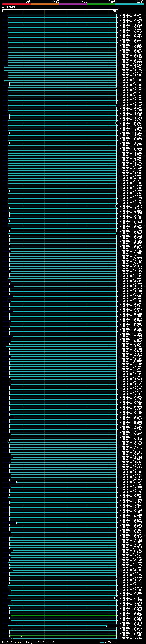Select UniRef100_P17610 hit label
The image size is (146, 644).
(131, 504)
